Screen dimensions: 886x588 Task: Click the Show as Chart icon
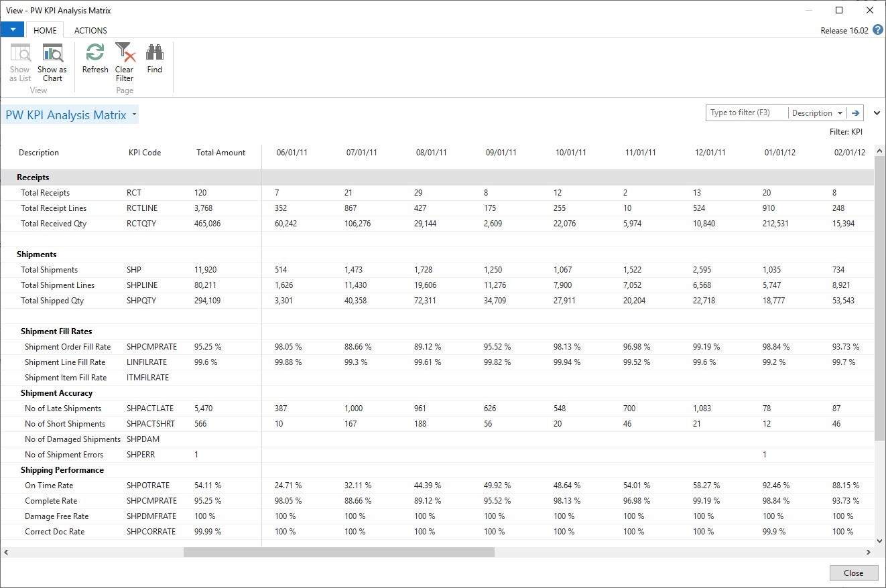52,54
